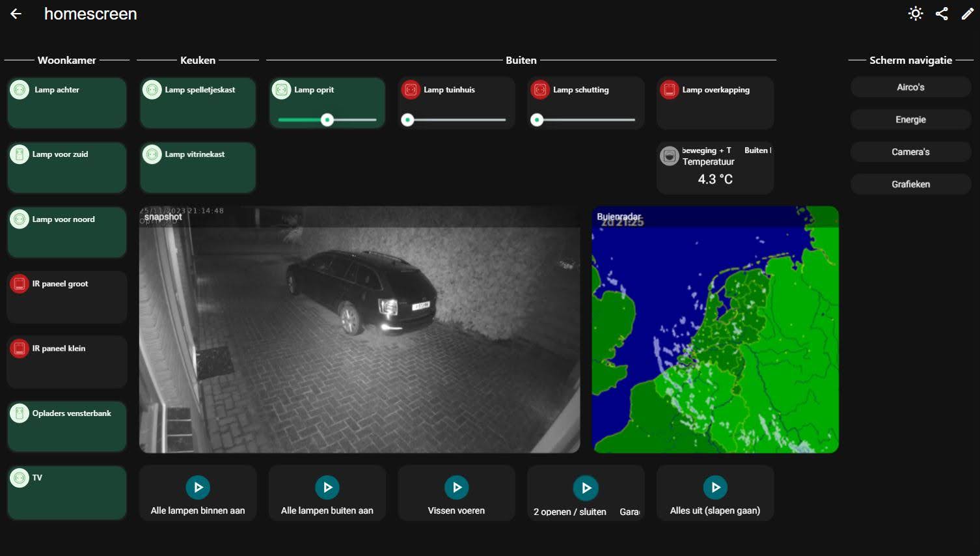Click the Scherm navigatie heading
Screen dimensions: 980x556
[x=910, y=60]
